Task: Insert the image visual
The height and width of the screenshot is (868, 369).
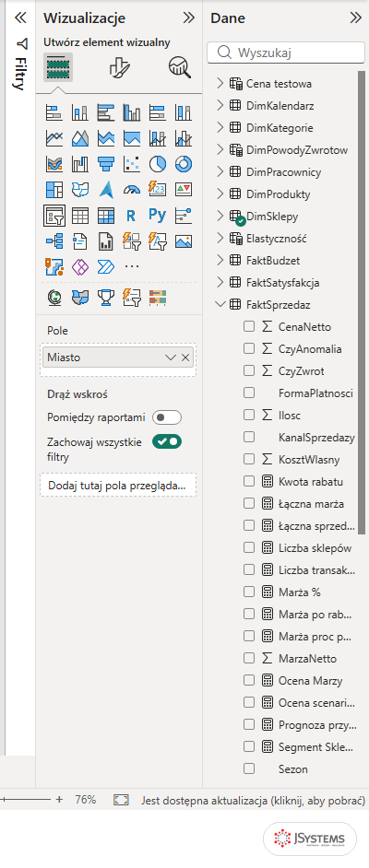Action: 184,240
